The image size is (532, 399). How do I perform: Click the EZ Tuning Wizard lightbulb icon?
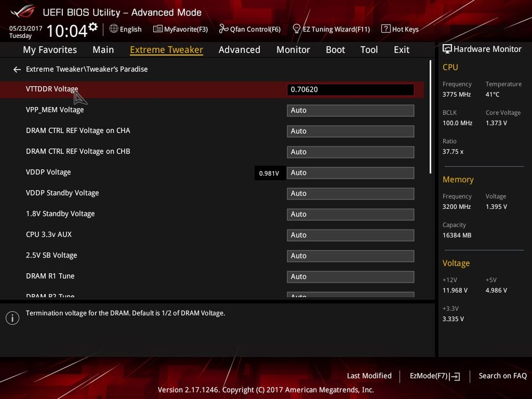click(x=296, y=29)
